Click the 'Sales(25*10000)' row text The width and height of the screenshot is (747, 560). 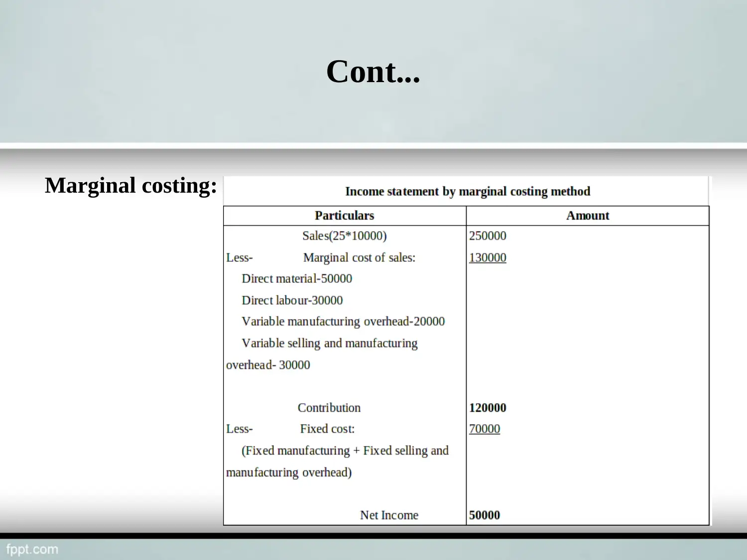tap(344, 235)
